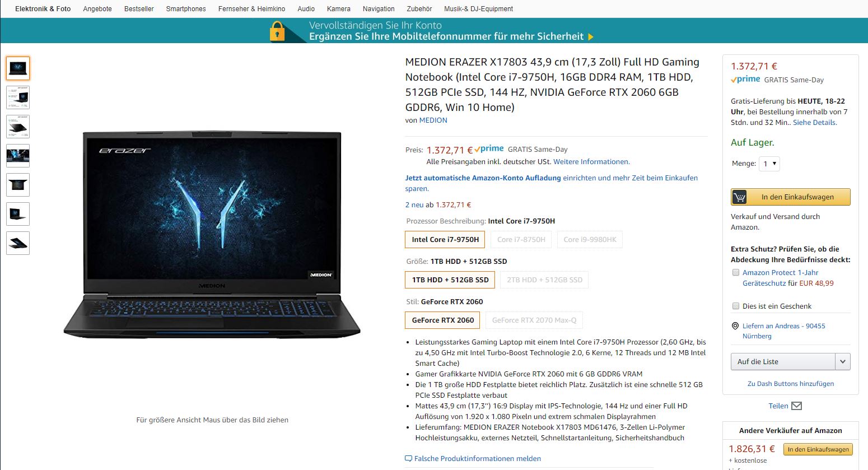868x470 pixels.
Task: Click the padlock security icon in banner
Action: tap(277, 31)
